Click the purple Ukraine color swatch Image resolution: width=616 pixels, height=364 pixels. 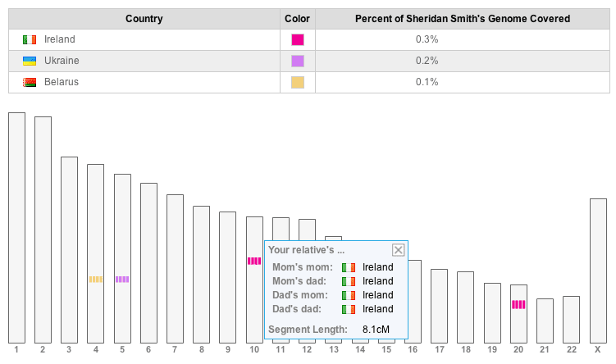tap(298, 61)
